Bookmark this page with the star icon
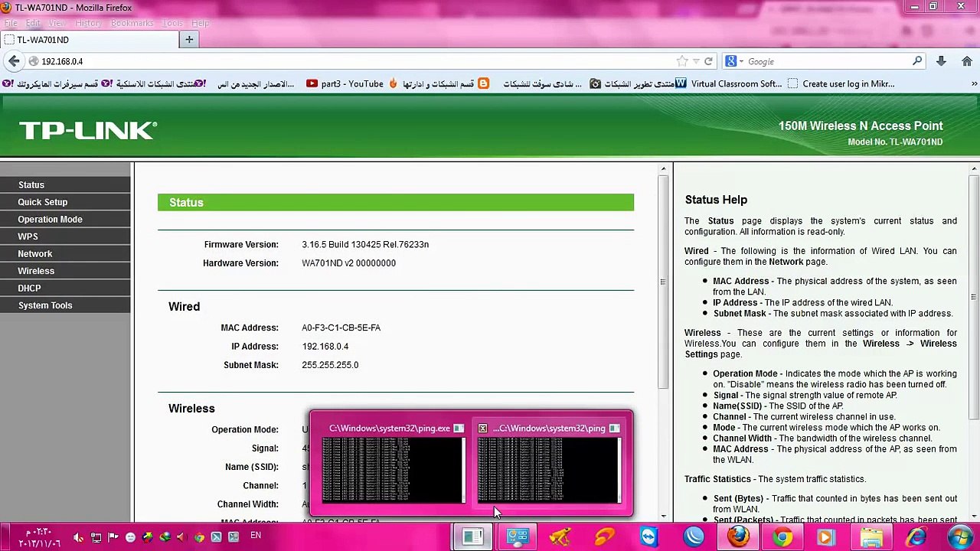The height and width of the screenshot is (551, 980). coord(681,61)
